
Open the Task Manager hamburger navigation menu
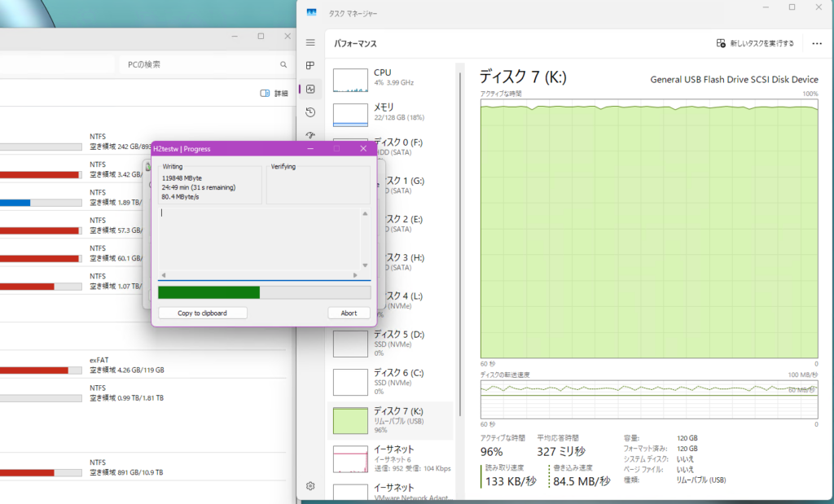(310, 42)
